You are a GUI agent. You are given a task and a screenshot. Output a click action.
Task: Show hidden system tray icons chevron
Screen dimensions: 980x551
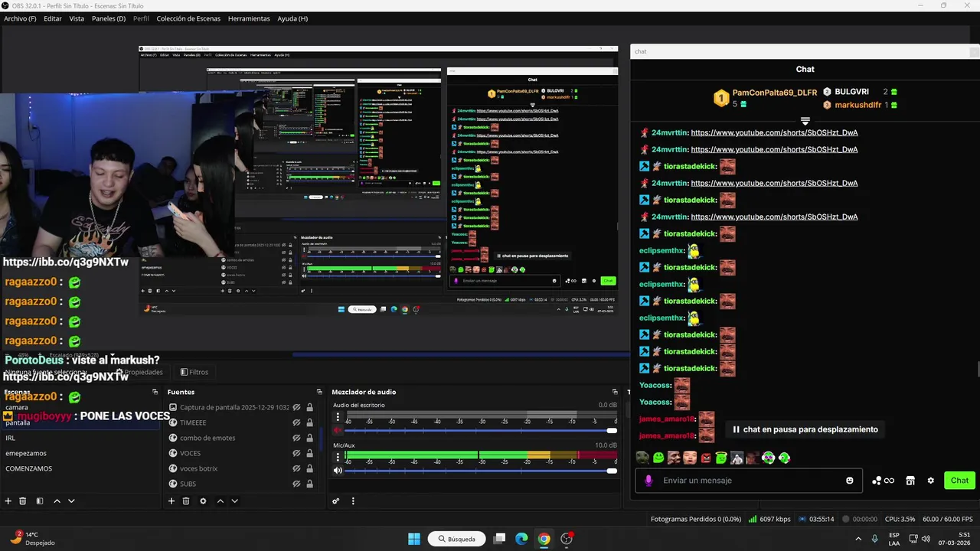(857, 539)
